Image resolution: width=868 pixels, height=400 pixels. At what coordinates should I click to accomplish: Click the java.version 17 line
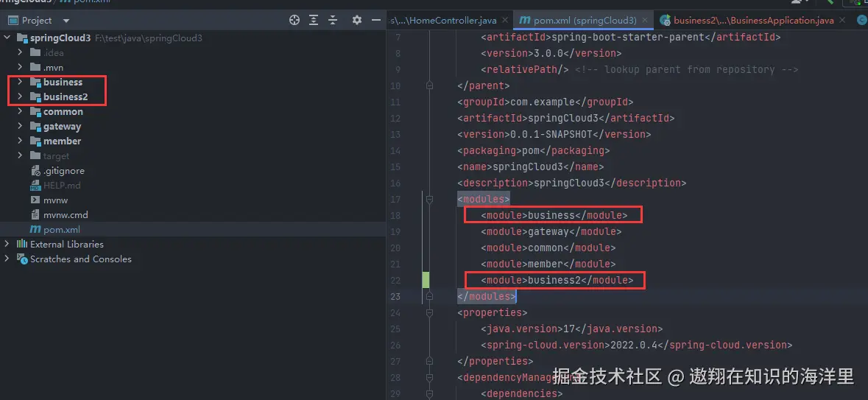[x=571, y=329]
